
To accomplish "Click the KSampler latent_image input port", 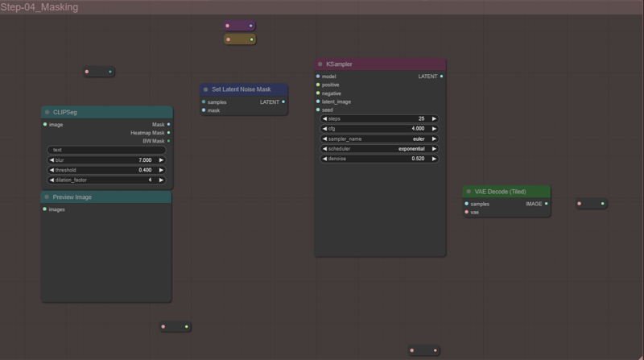I will coord(318,101).
